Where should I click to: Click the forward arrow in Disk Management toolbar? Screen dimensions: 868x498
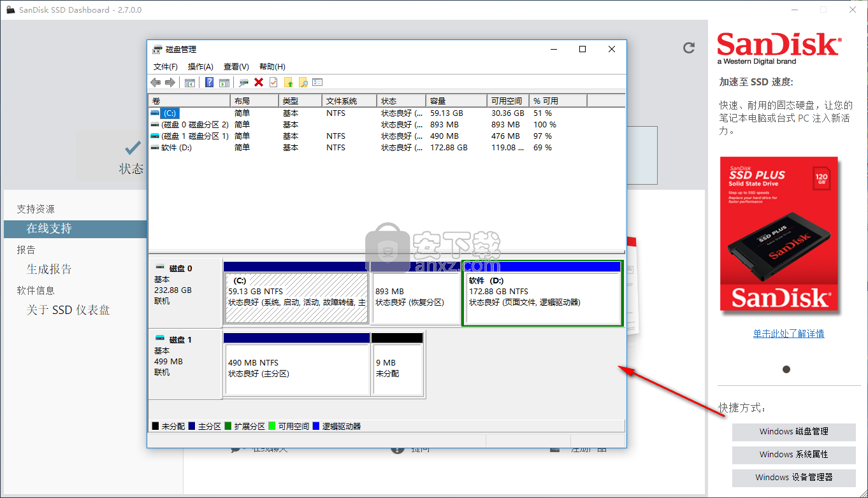pos(170,82)
